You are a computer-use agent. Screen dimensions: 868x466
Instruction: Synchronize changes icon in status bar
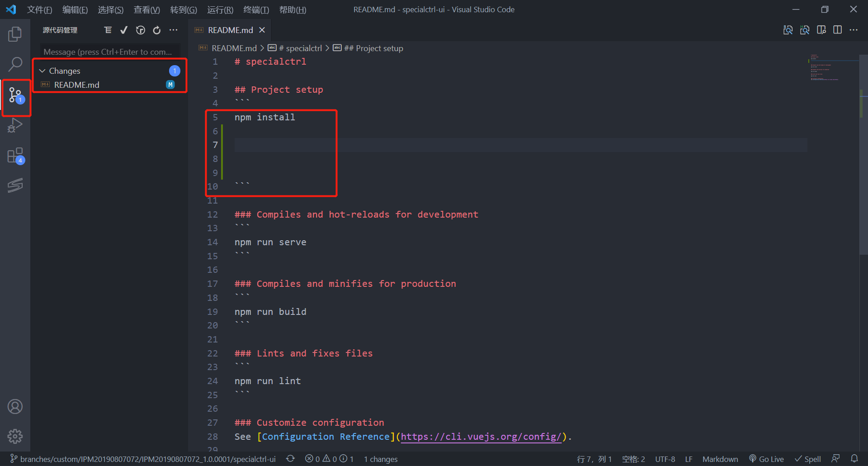click(291, 459)
